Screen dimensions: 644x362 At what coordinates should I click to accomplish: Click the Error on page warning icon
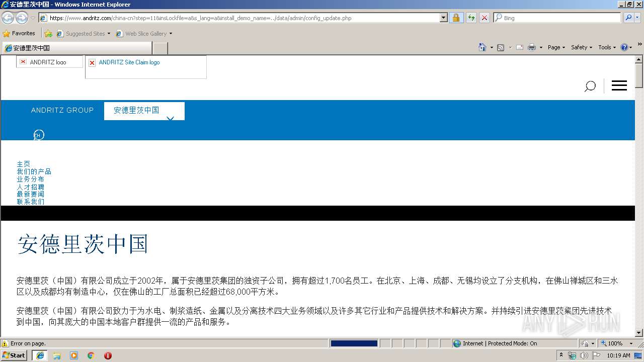(x=5, y=343)
